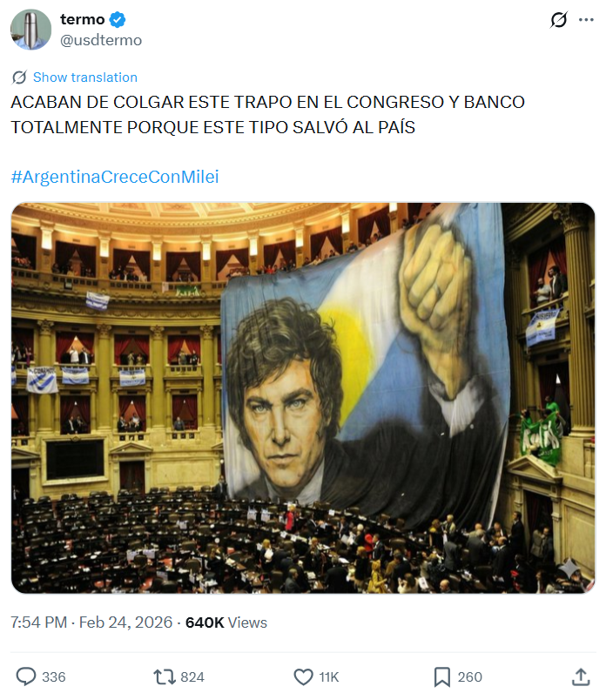
Task: Show translation of the tweet
Action: point(84,77)
